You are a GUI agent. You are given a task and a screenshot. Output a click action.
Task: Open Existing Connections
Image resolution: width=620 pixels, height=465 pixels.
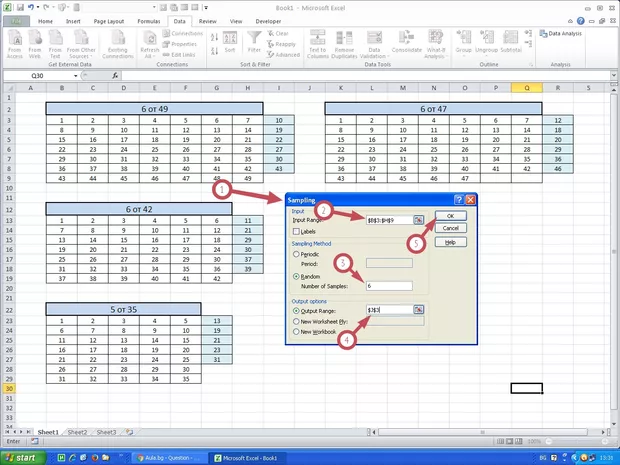[x=118, y=44]
